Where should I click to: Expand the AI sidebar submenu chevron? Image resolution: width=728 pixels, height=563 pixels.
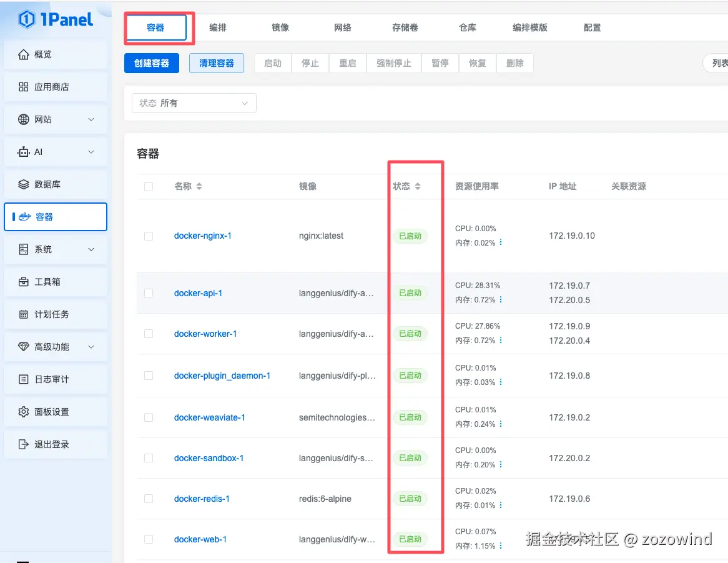coord(91,152)
